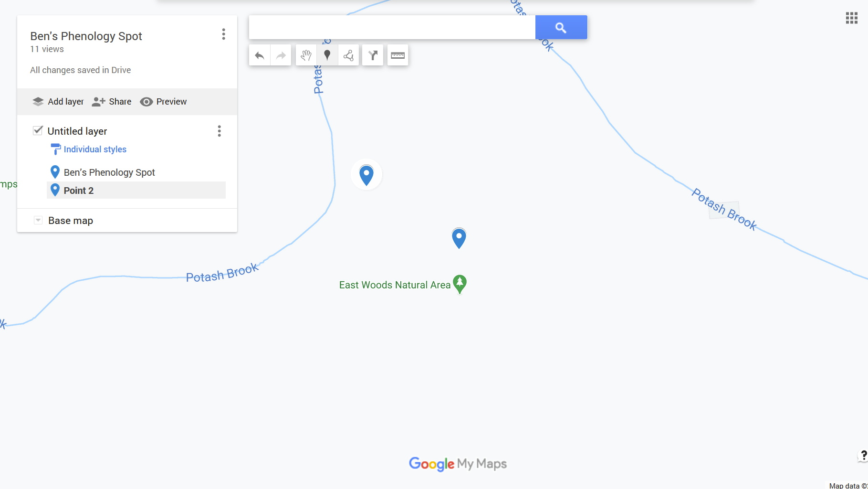This screenshot has height=489, width=868.
Task: Click the Undo arrow icon
Action: (260, 55)
